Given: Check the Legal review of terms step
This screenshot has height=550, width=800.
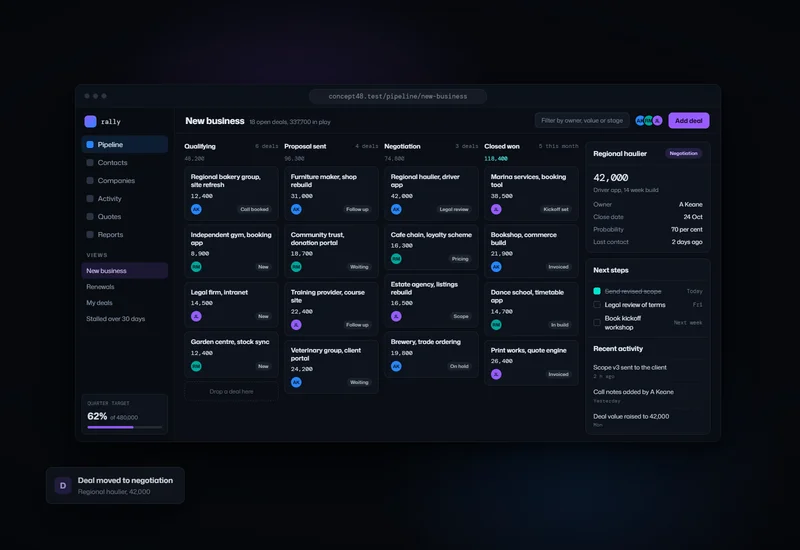Looking at the screenshot, I should tap(597, 305).
